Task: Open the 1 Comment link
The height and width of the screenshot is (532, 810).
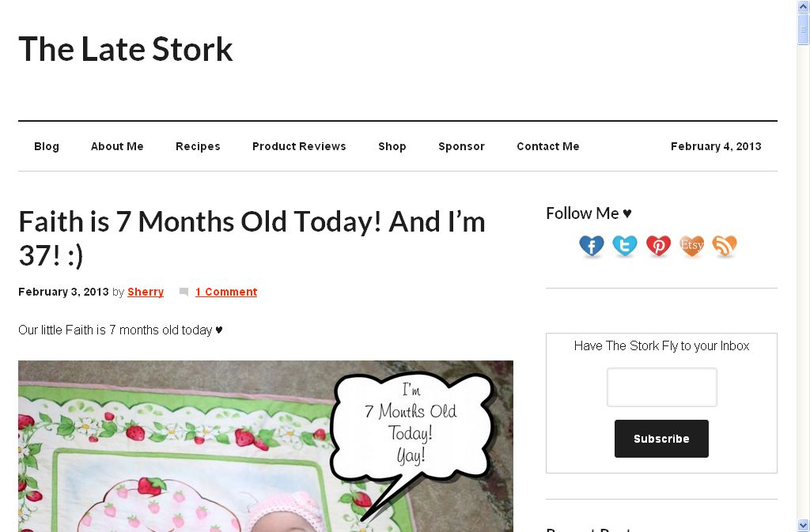Action: tap(226, 292)
